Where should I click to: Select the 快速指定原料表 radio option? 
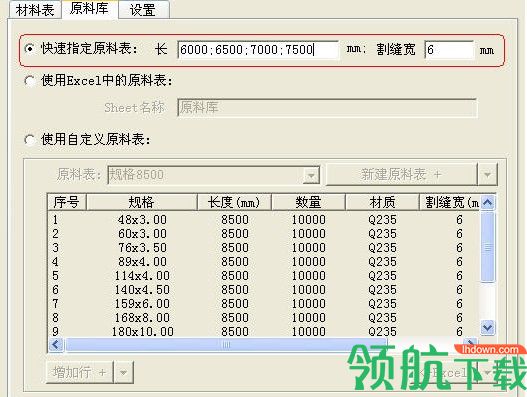coord(30,49)
